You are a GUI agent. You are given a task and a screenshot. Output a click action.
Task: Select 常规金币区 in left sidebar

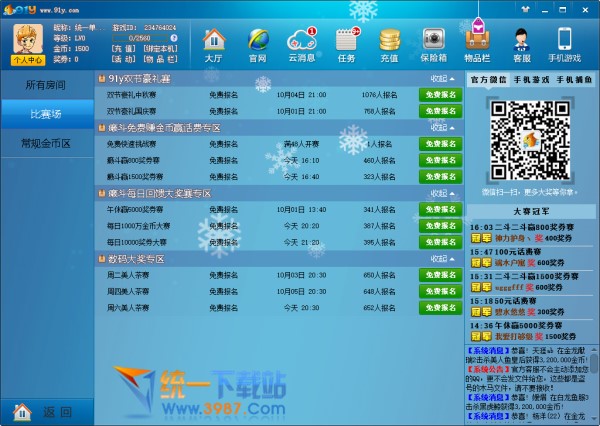tap(48, 143)
